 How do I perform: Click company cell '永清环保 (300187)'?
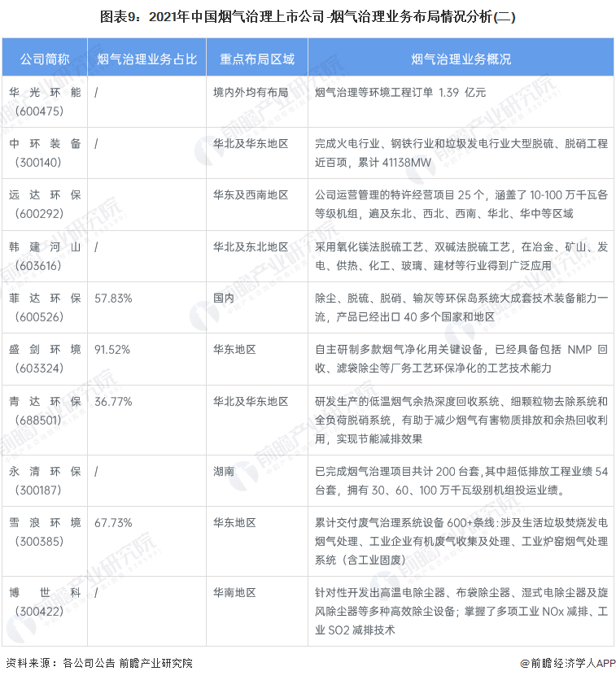45,481
